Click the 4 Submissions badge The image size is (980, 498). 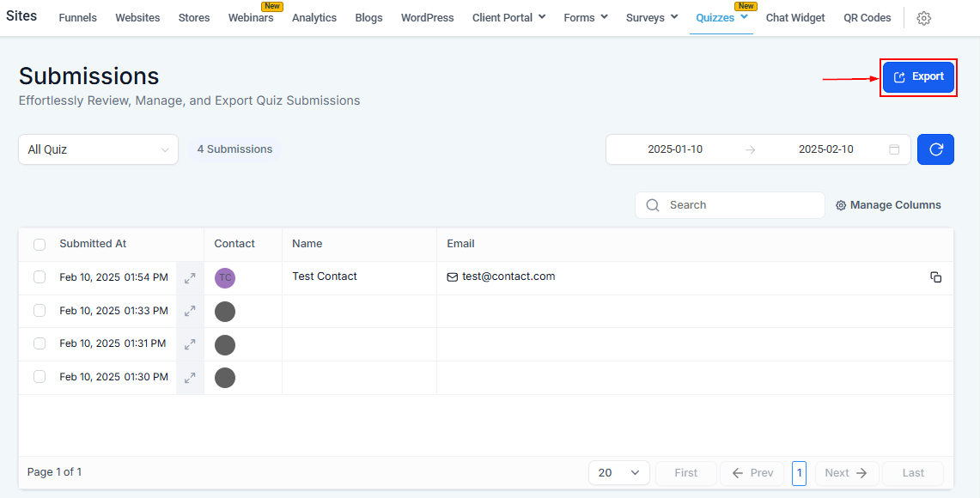235,149
